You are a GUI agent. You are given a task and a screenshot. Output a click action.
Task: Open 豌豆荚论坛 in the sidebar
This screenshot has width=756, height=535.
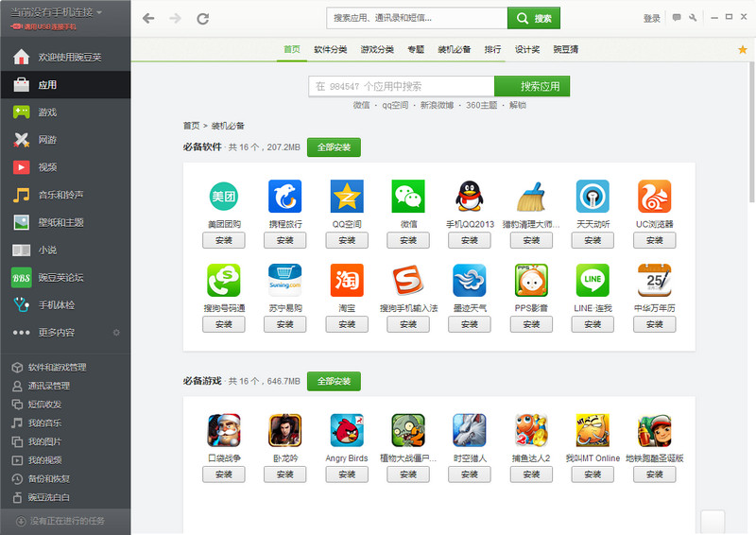click(65, 277)
